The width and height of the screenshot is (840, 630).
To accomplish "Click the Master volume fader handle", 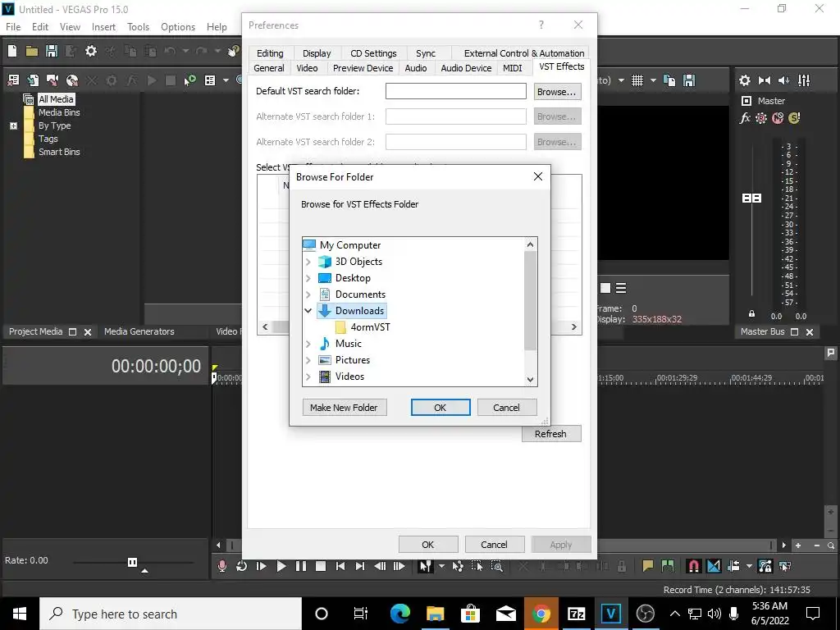I will pyautogui.click(x=751, y=199).
